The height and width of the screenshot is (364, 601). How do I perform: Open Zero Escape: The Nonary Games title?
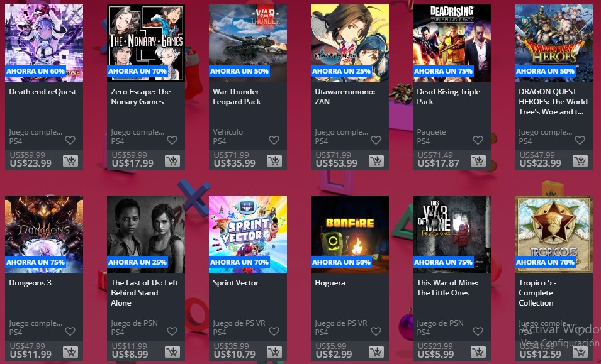coord(141,96)
